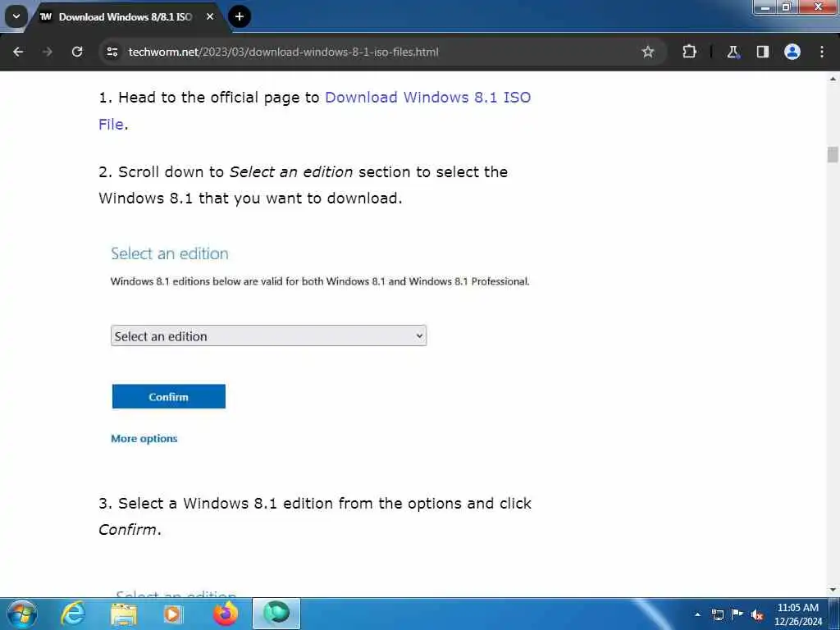Switch to Download Windows 8/8.1 ISO tab
Screen dimensions: 840x630
pyautogui.click(x=125, y=17)
